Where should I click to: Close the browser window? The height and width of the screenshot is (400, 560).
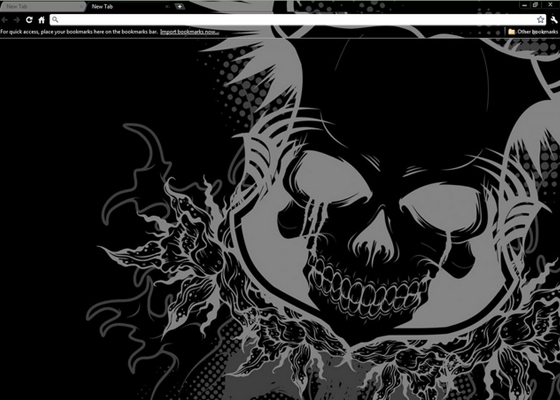point(550,5)
